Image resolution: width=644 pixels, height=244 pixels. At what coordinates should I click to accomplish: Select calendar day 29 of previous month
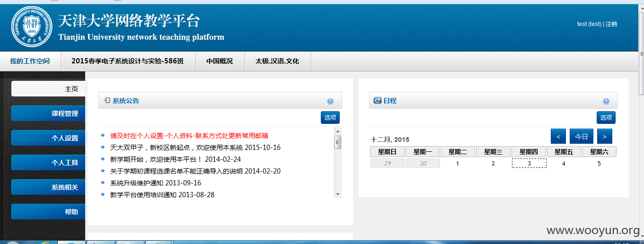[x=388, y=163]
